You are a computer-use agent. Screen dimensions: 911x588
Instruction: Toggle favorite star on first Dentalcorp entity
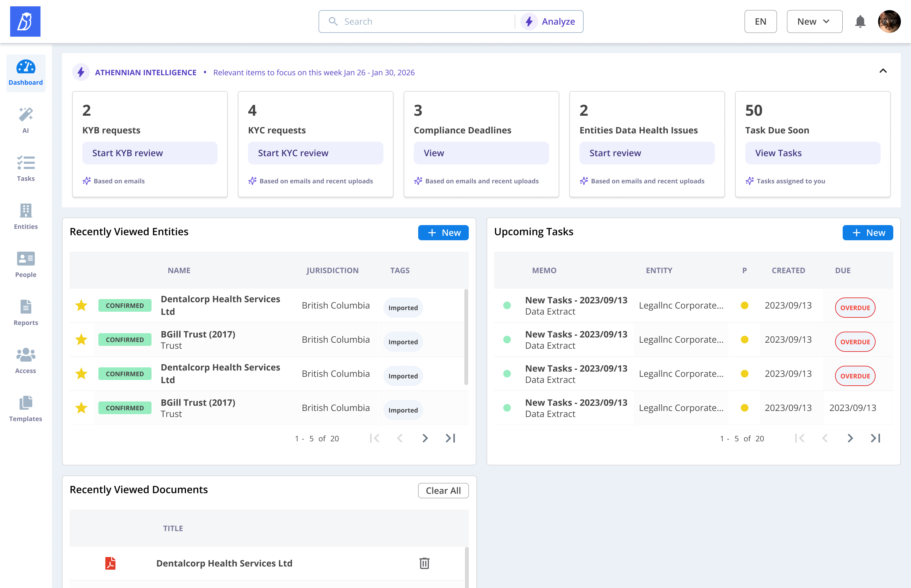tap(81, 305)
